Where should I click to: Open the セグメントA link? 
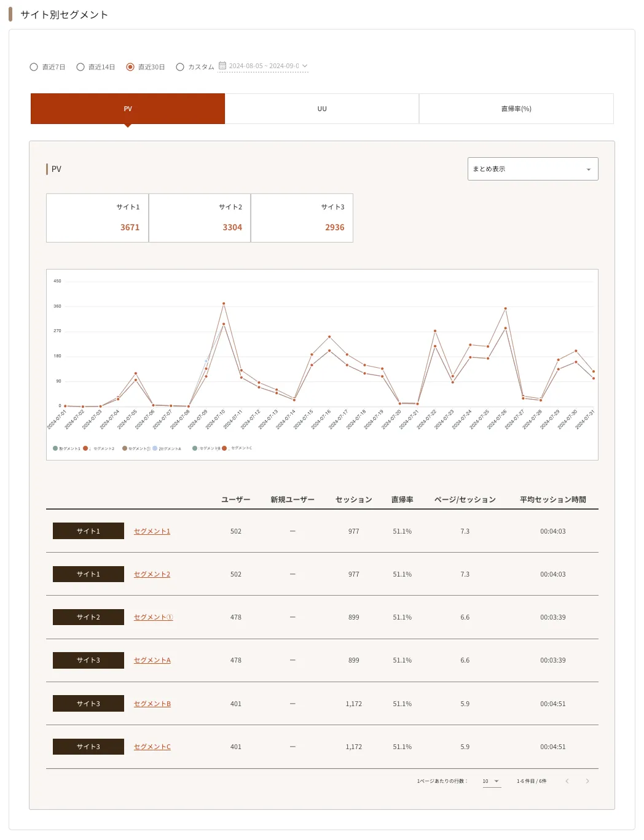pyautogui.click(x=152, y=660)
